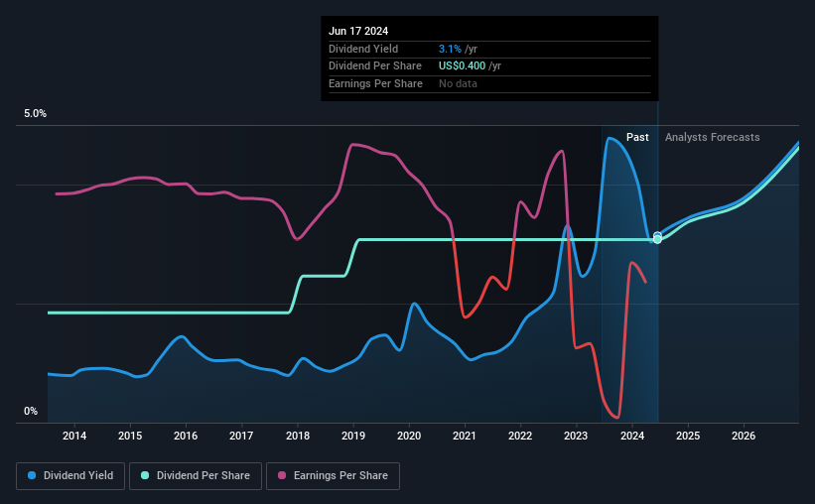Click the 2014 x-axis label
The width and height of the screenshot is (815, 504).
tap(74, 436)
